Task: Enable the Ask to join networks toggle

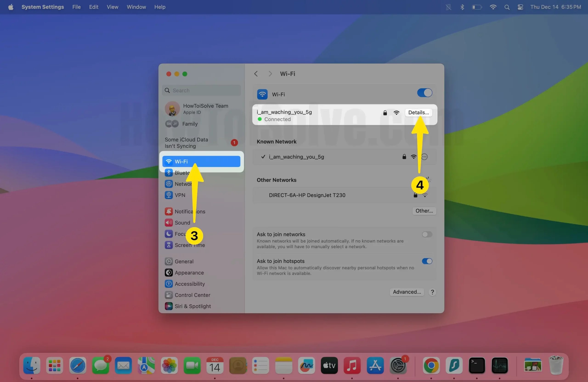Action: pos(427,234)
